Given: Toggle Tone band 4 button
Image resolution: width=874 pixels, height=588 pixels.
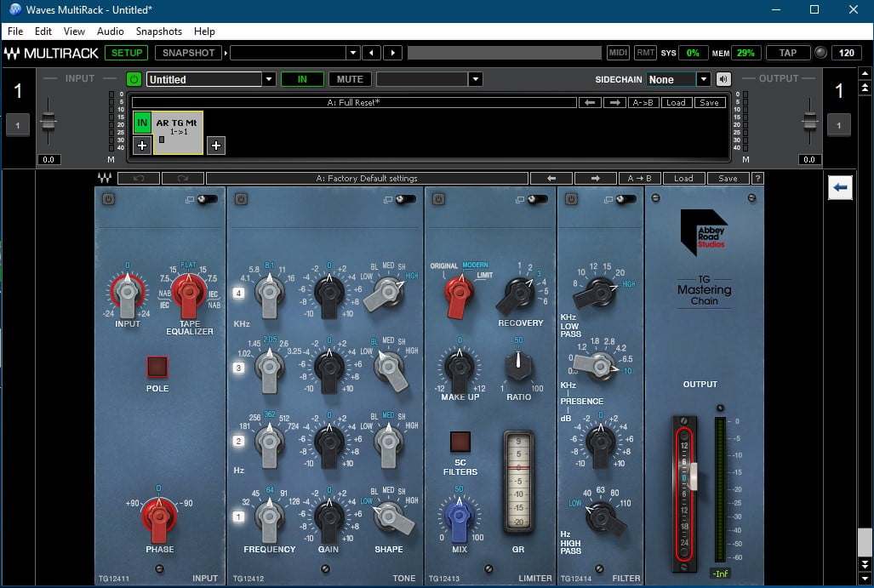Looking at the screenshot, I should (238, 294).
